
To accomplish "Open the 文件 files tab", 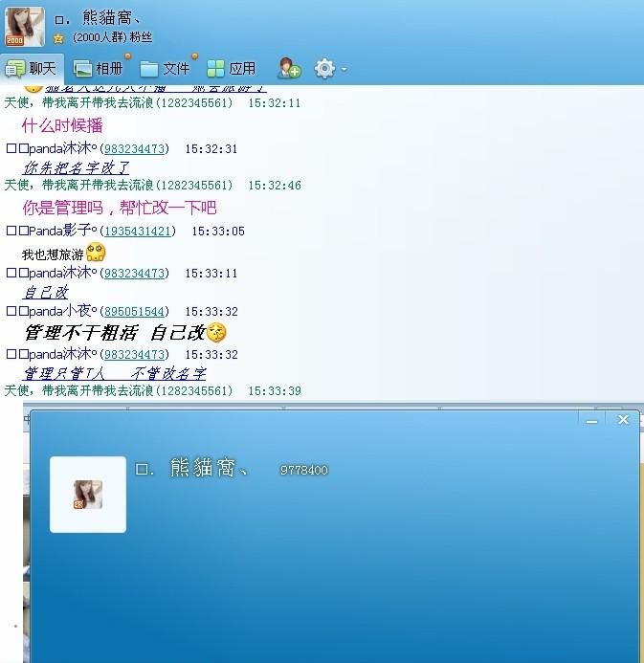I will (x=165, y=69).
